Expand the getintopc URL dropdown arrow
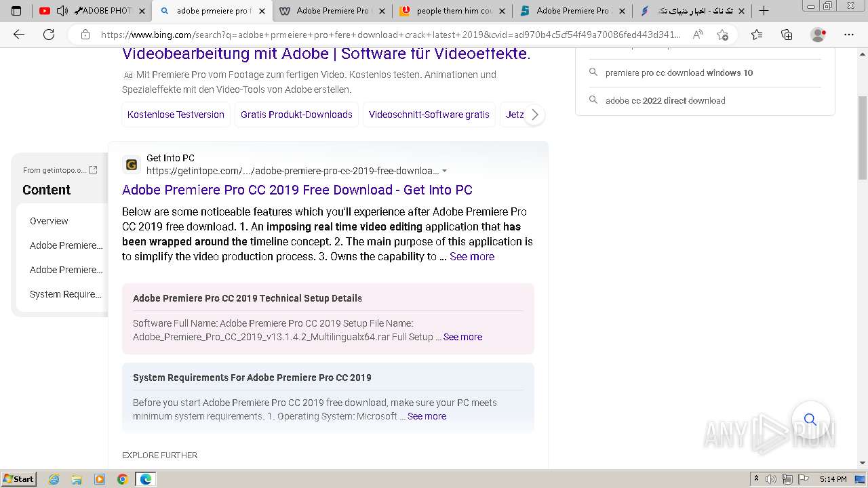 (x=444, y=171)
